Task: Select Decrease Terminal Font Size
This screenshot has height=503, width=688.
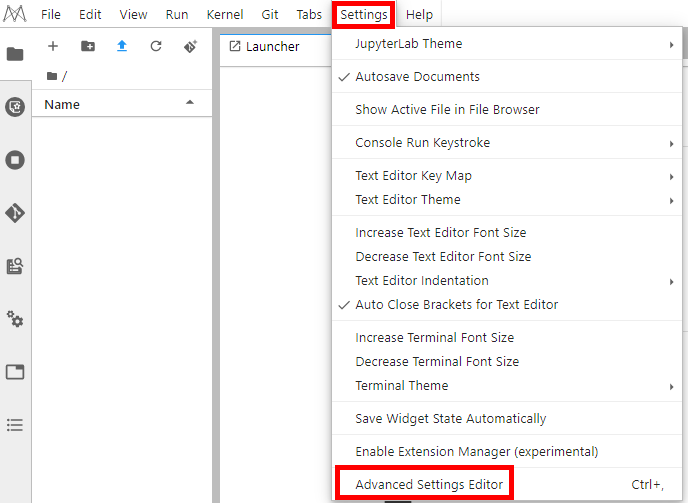Action: [x=507, y=361]
